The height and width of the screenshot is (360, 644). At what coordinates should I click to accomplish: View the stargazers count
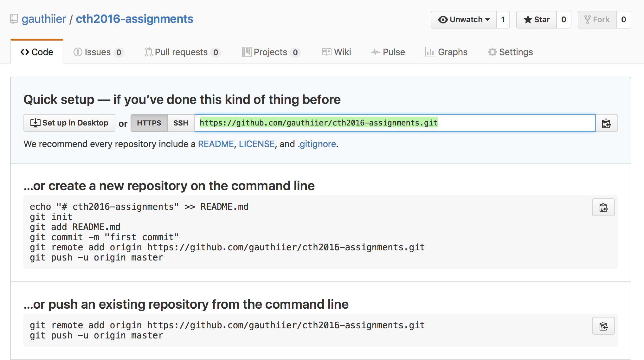tap(563, 20)
